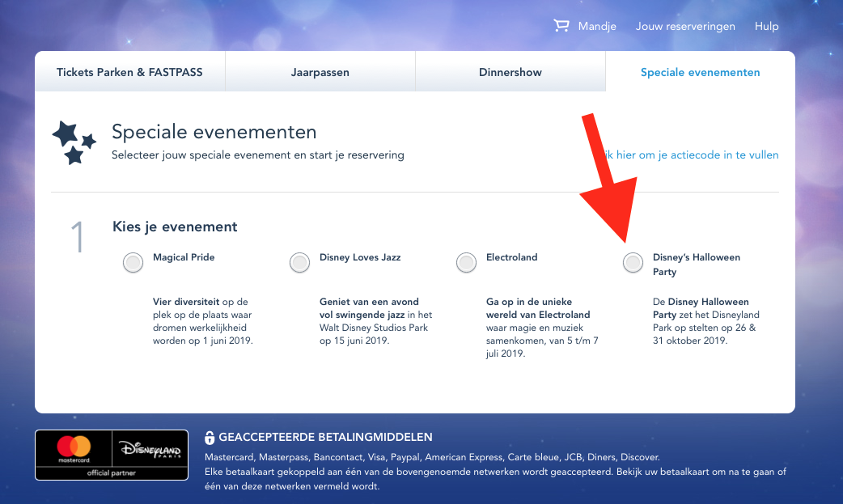This screenshot has width=843, height=504.
Task: Click the Disneyland Paris logo
Action: coord(150,449)
